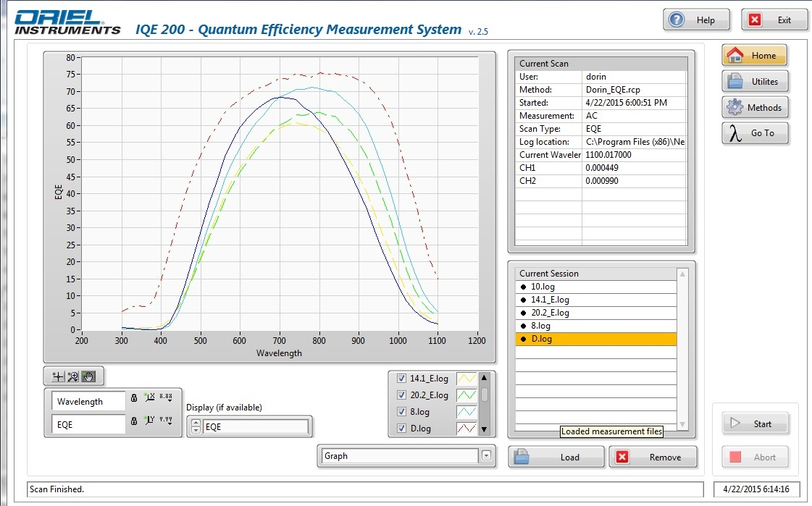812x506 pixels.
Task: Click the Abort button
Action: 755,457
